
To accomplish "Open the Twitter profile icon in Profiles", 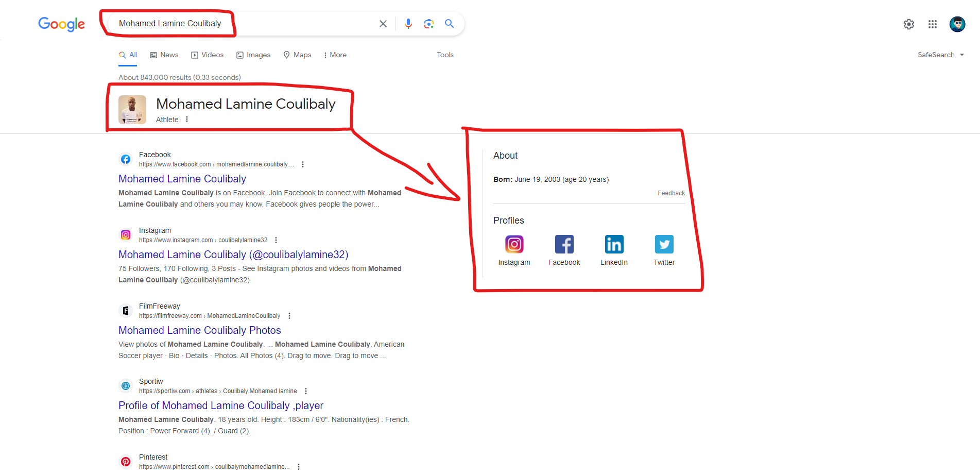I will (x=664, y=244).
